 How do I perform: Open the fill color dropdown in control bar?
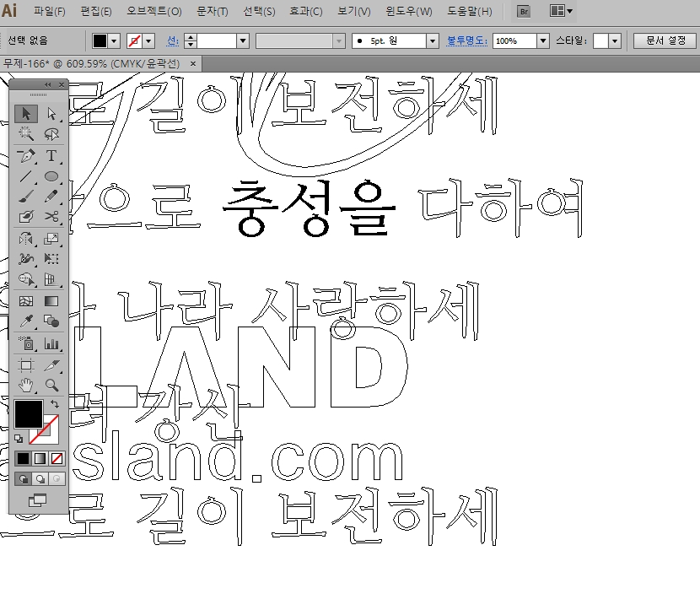pos(114,41)
